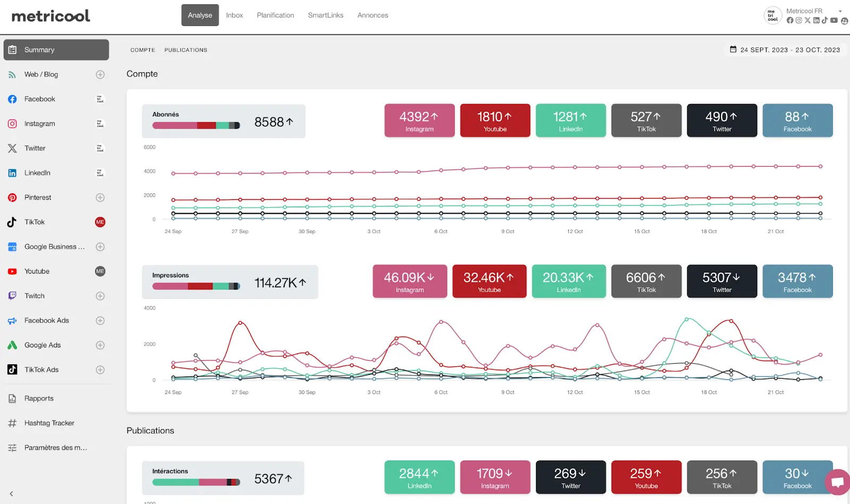Select the LinkedIn logo icon in sidebar
This screenshot has width=850, height=504.
coord(12,173)
